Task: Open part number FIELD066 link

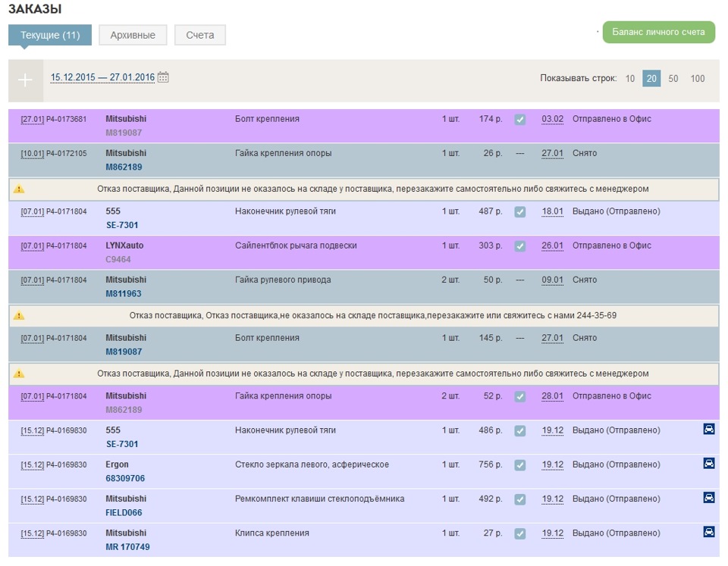Action: point(124,513)
